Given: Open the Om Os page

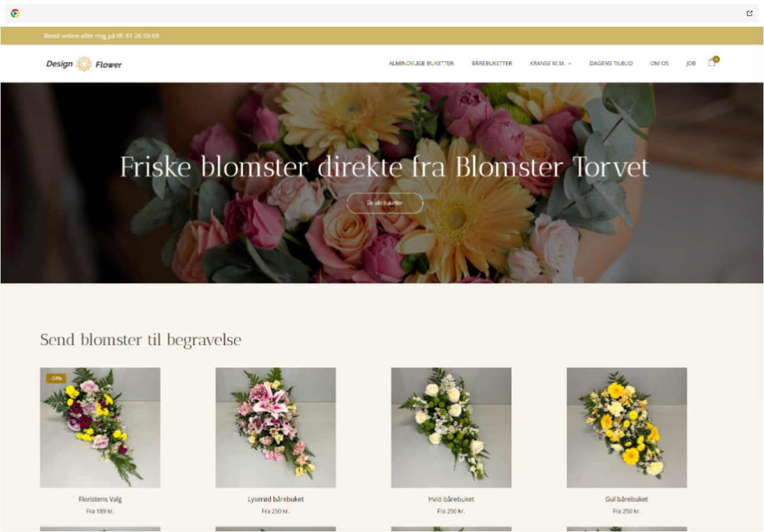Looking at the screenshot, I should (659, 63).
